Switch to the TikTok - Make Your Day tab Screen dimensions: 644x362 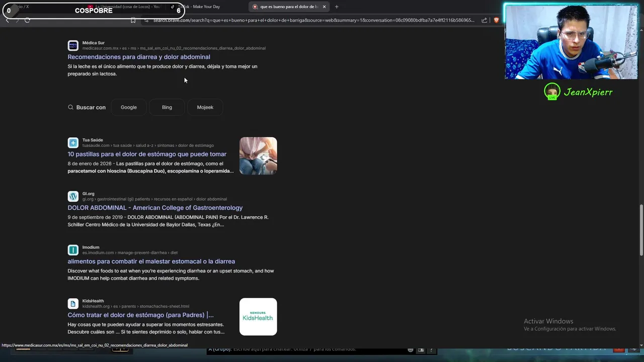pyautogui.click(x=199, y=7)
